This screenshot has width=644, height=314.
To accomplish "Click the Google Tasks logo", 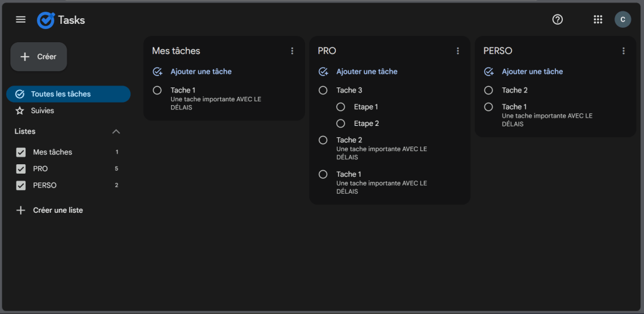I will click(x=46, y=20).
